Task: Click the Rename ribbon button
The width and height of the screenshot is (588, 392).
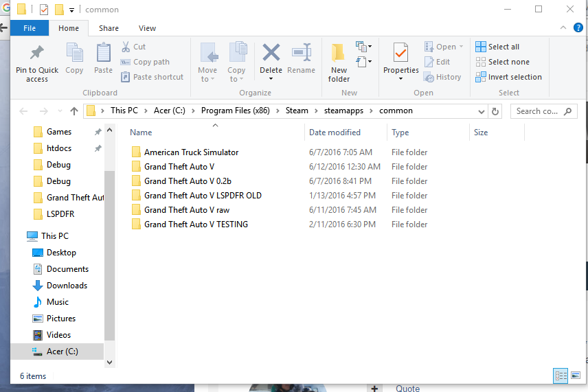Action: click(x=301, y=58)
